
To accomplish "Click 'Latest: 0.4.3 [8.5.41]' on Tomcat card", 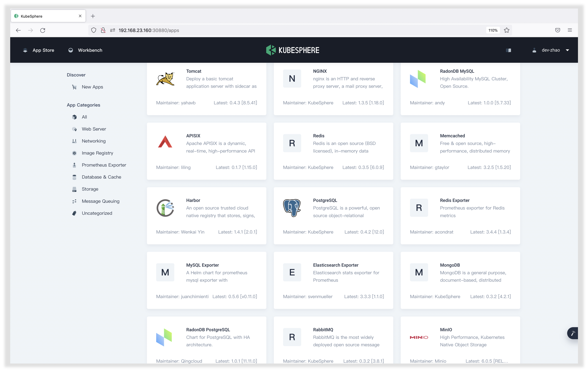I will click(x=235, y=103).
